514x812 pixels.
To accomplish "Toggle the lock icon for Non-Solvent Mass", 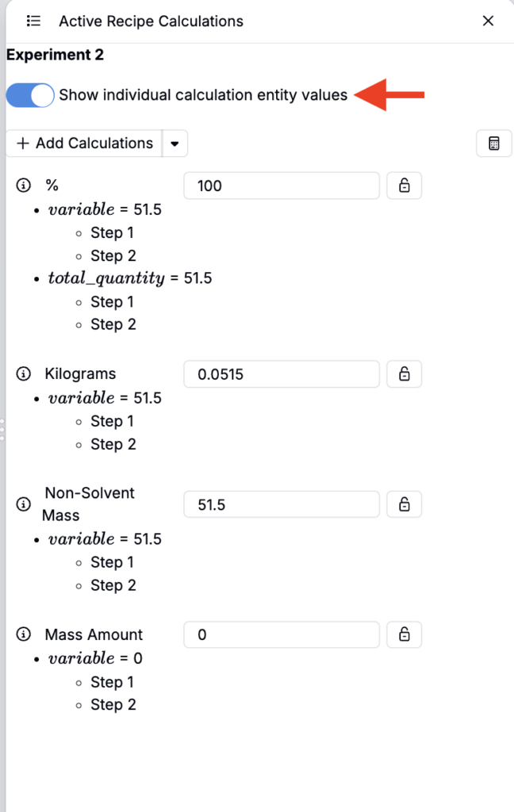I will (x=405, y=504).
